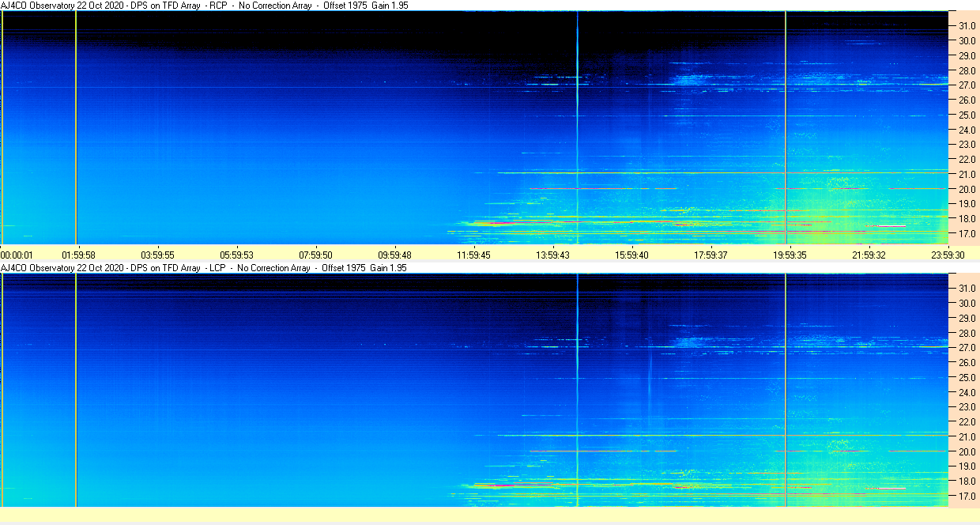980x525 pixels.
Task: Click 21.0 frequency label in RCP panel
Action: click(967, 175)
